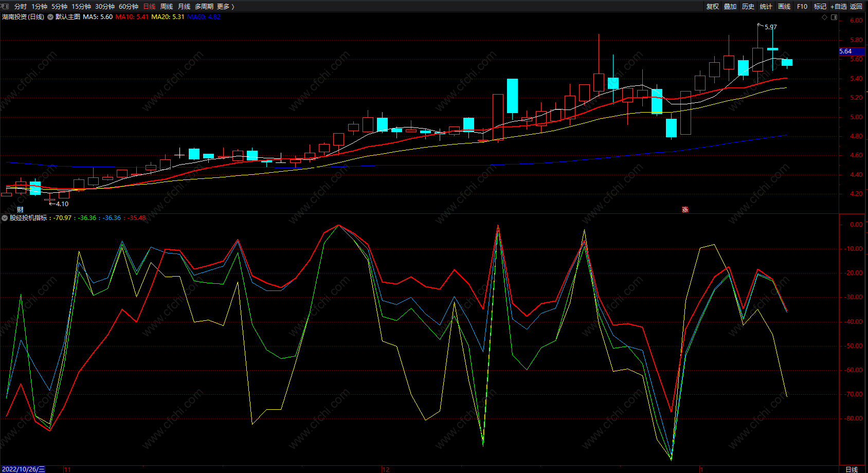Add stock with +自选 button
This screenshot has width=868, height=473.
click(838, 6)
